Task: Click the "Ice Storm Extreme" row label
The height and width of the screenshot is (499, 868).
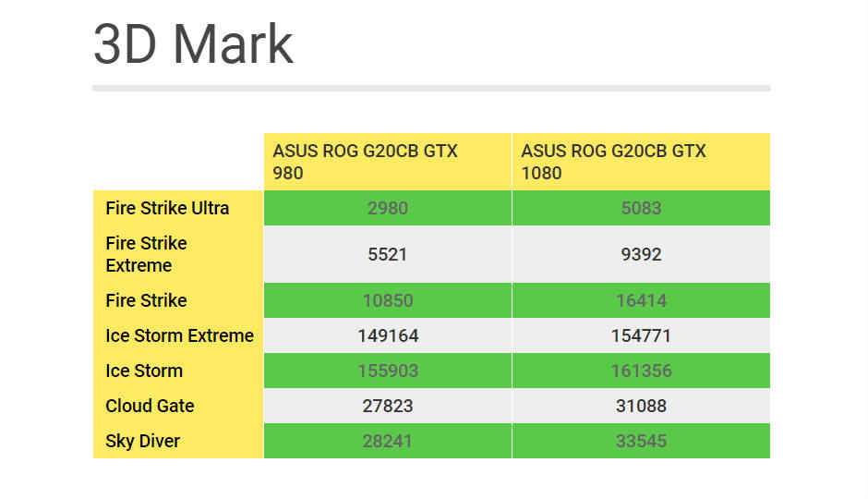Action: 178,335
